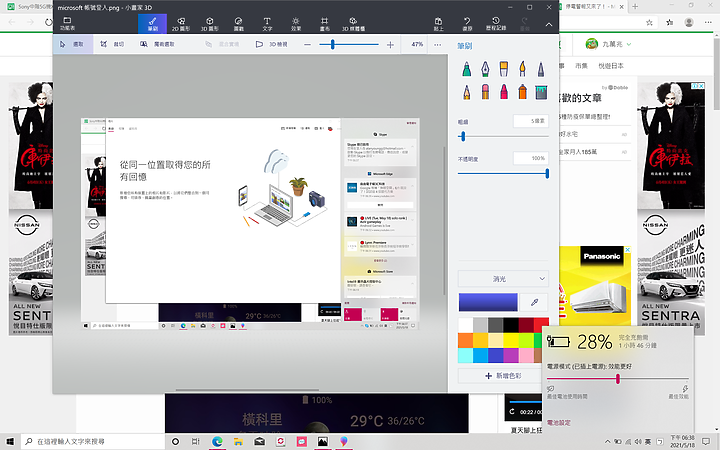720x450 pixels.
Task: Click the 47% zoom value field
Action: (x=416, y=45)
